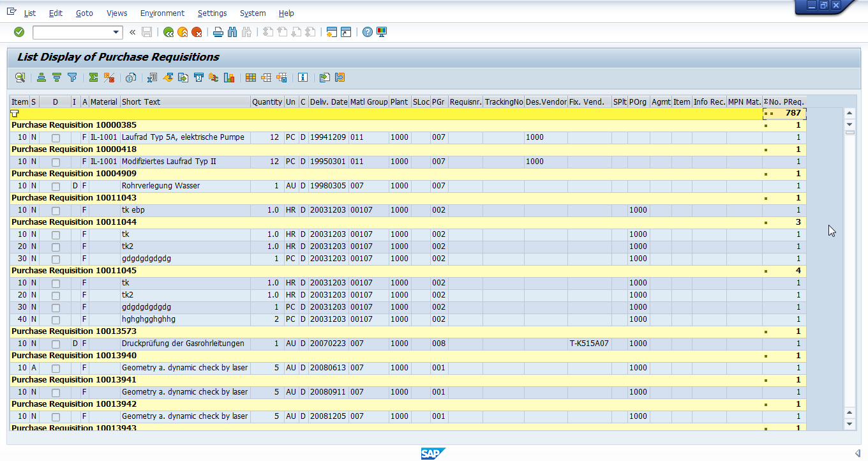
Task: Click the Save layout icon
Action: pyautogui.click(x=281, y=77)
